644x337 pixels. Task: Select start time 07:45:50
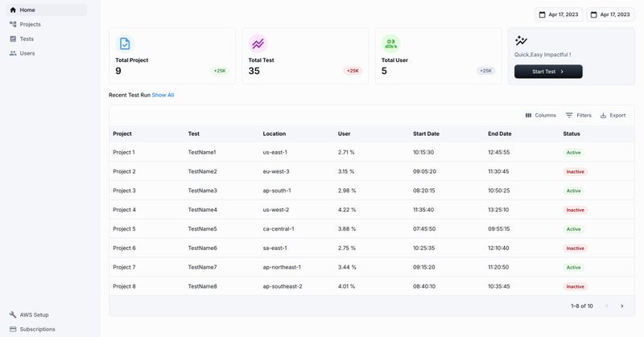(424, 228)
